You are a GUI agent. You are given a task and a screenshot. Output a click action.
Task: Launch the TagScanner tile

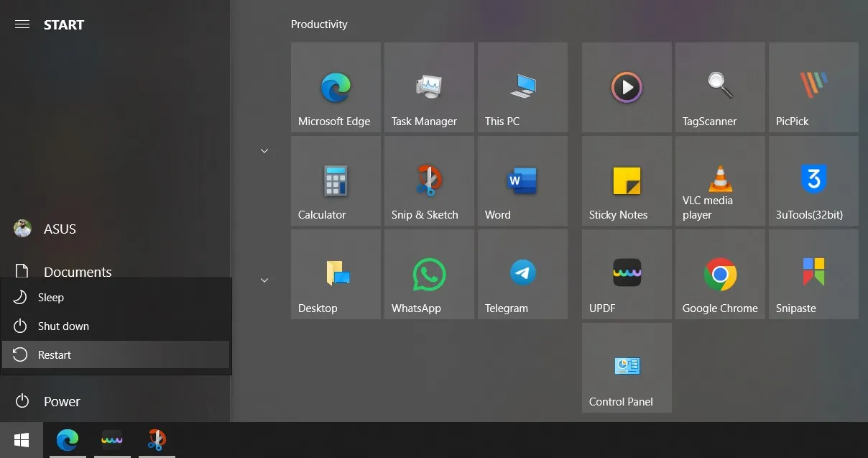click(720, 87)
